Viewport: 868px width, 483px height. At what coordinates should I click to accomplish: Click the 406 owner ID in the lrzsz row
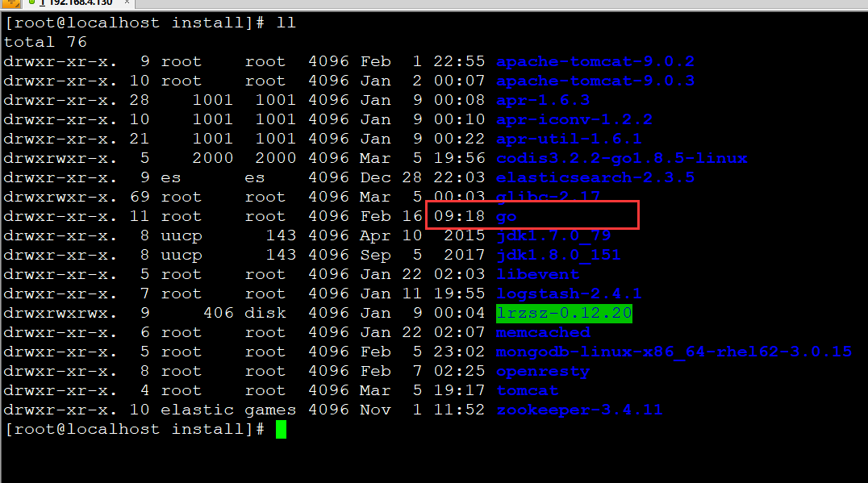point(219,313)
